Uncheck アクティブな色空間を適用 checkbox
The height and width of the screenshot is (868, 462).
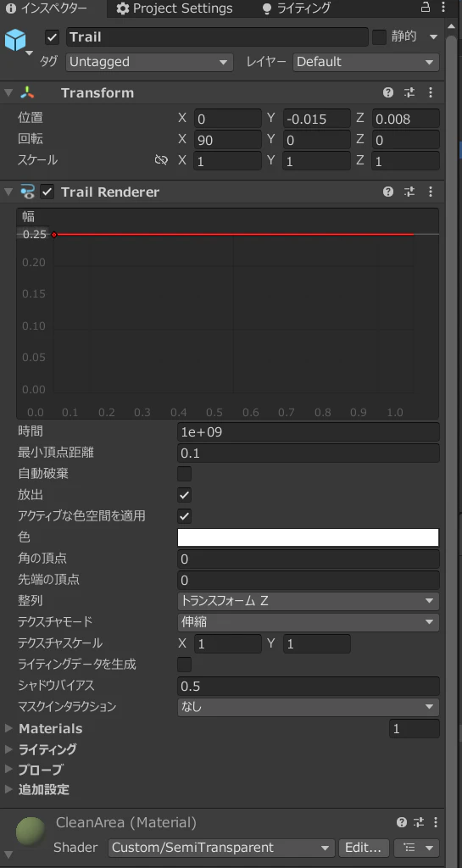tap(184, 516)
